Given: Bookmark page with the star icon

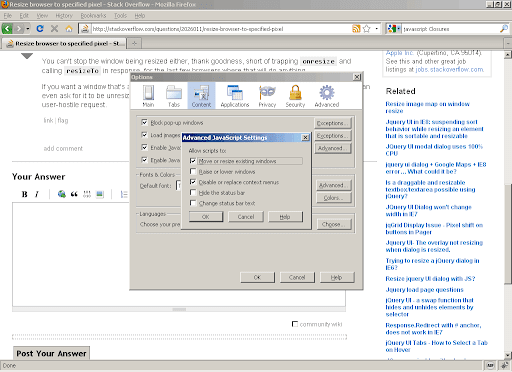Looking at the screenshot, I should pos(367,29).
